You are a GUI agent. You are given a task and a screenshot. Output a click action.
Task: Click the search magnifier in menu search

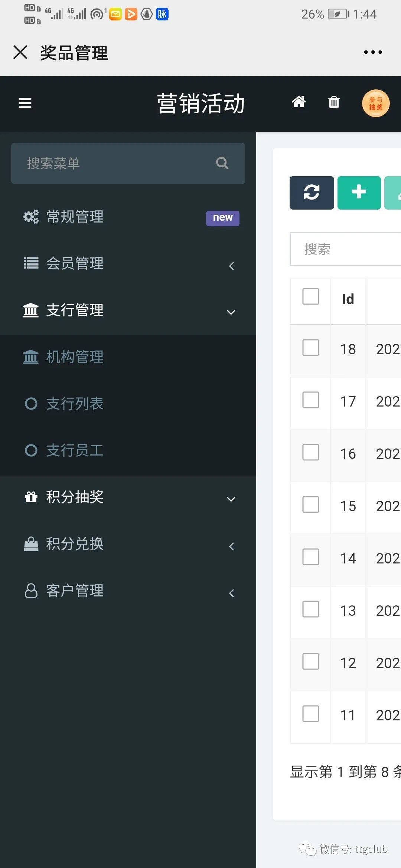(x=222, y=163)
